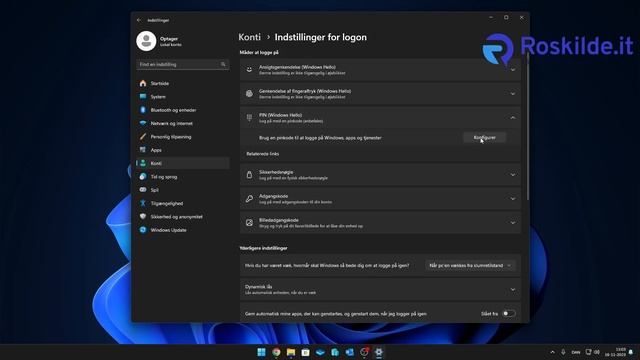Open System settings in sidebar

[x=182, y=97]
